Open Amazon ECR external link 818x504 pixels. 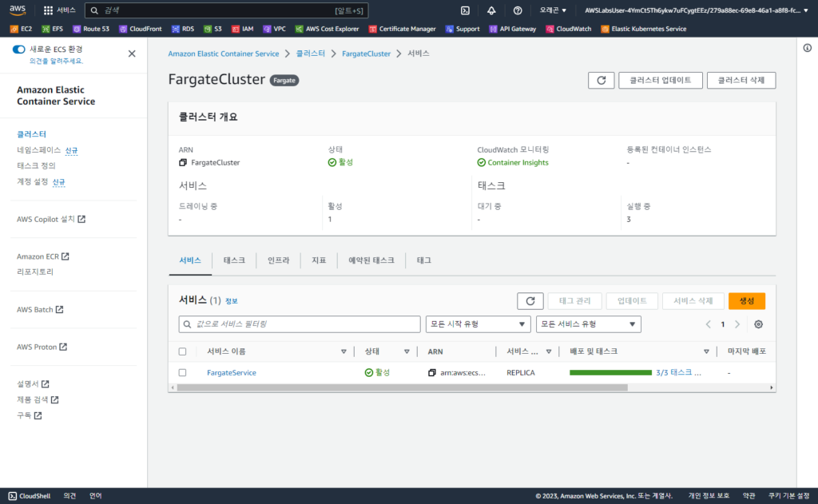tap(43, 256)
